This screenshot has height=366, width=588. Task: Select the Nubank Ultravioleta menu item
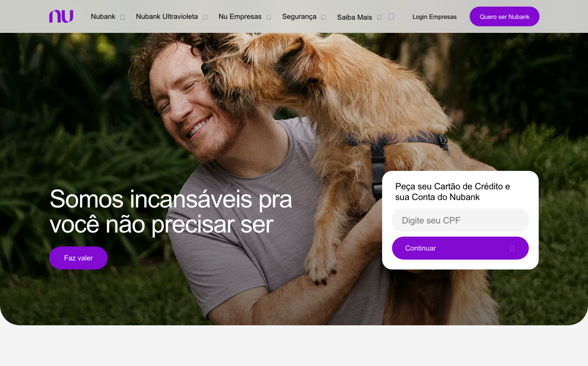point(167,16)
